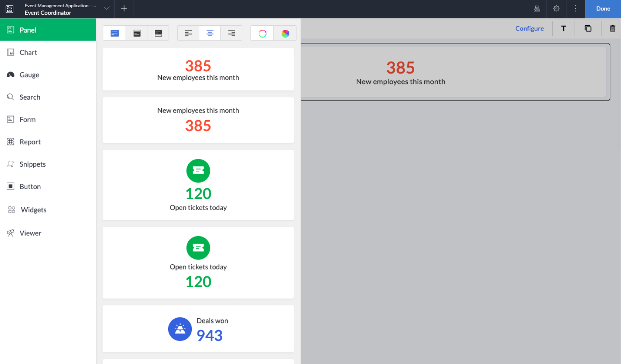Screen dimensions: 621x364
Task: Open the rainbow color wheel picker
Action: tap(285, 33)
